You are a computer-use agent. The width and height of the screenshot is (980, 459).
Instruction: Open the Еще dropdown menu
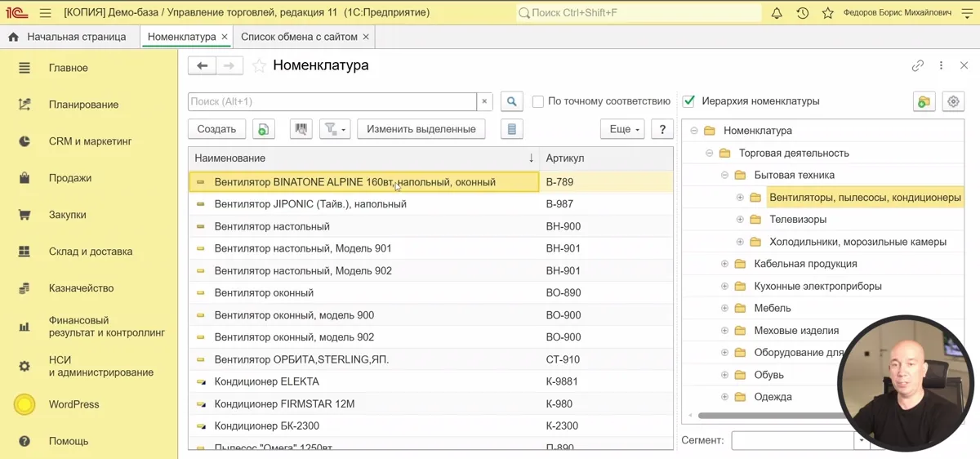[622, 129]
